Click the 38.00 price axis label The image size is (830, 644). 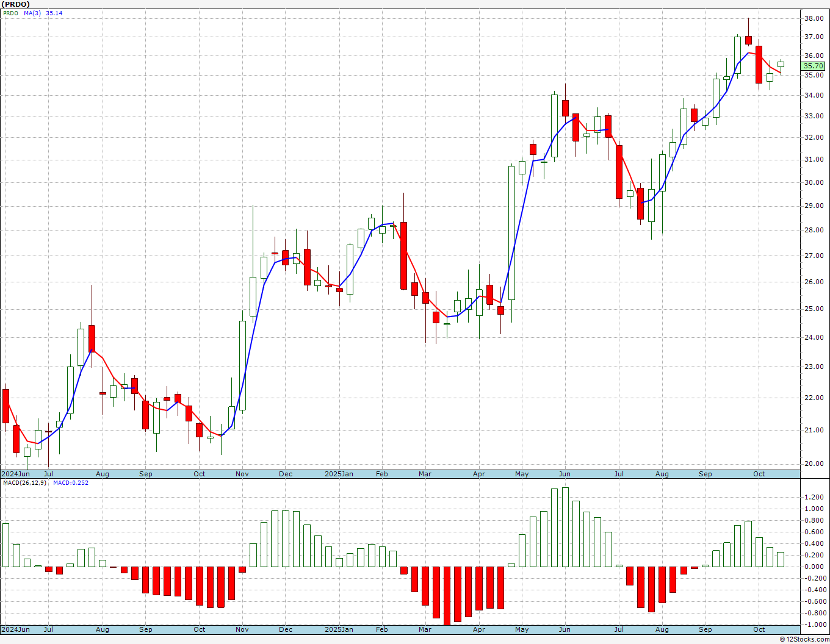(x=814, y=18)
